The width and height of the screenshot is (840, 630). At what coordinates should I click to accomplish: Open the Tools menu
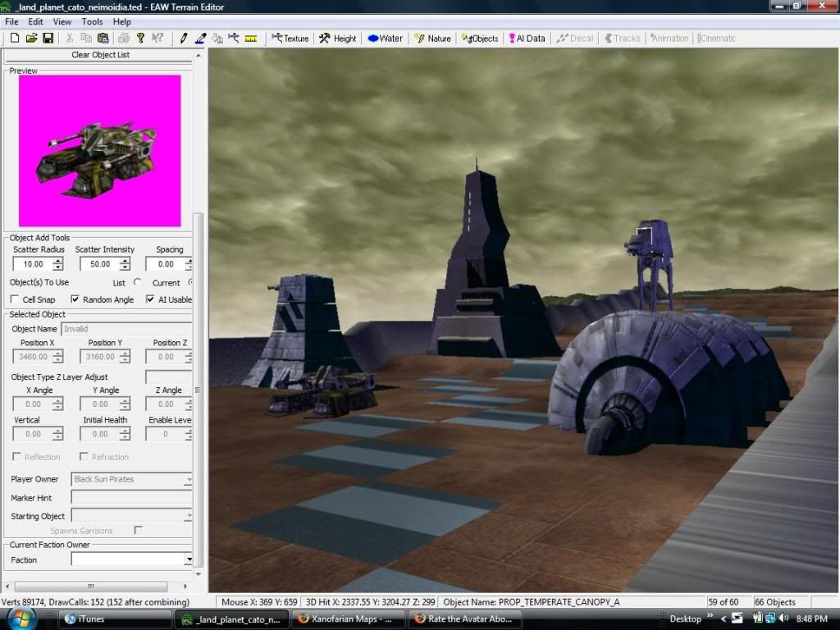(x=92, y=22)
